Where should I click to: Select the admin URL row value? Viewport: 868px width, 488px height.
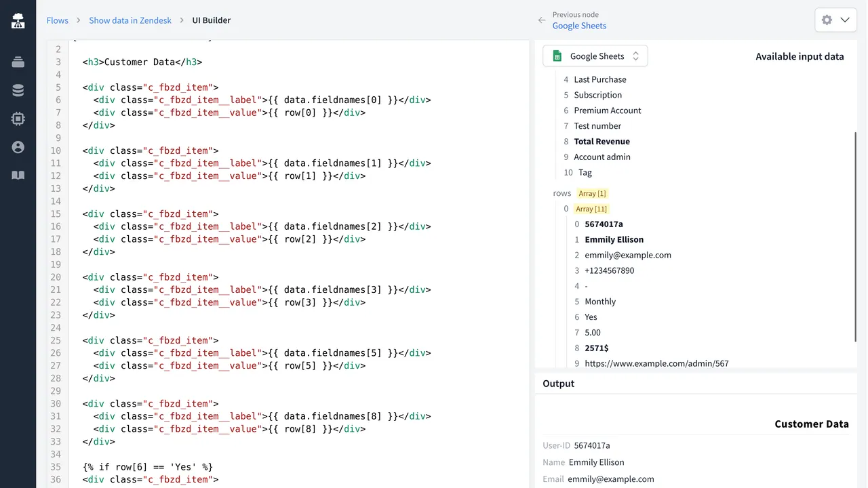coord(656,364)
